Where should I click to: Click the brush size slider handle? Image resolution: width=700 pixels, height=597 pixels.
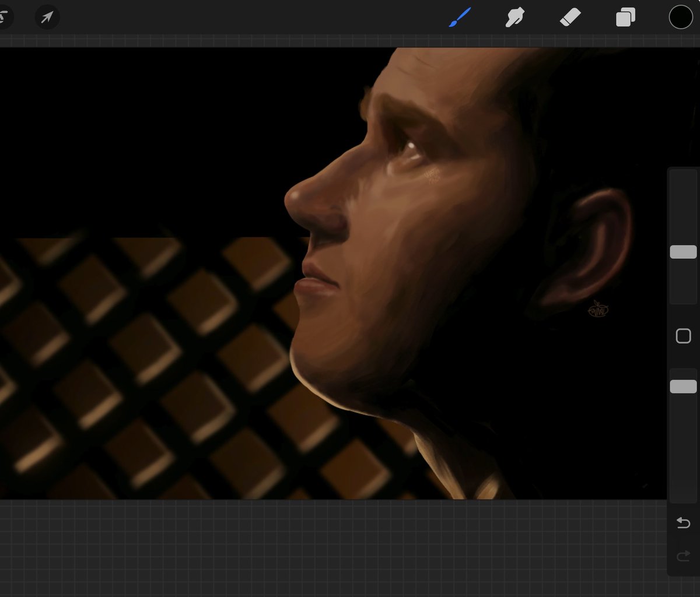pos(683,252)
